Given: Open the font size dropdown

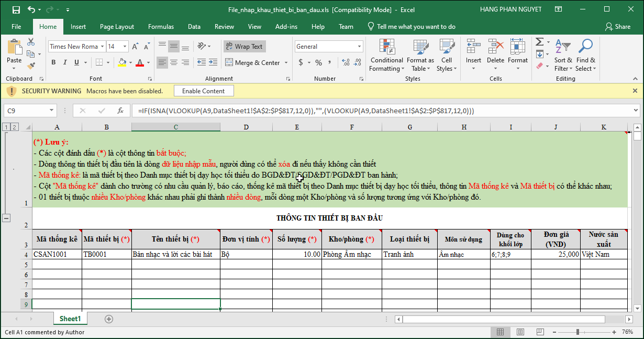Looking at the screenshot, I should pos(125,47).
